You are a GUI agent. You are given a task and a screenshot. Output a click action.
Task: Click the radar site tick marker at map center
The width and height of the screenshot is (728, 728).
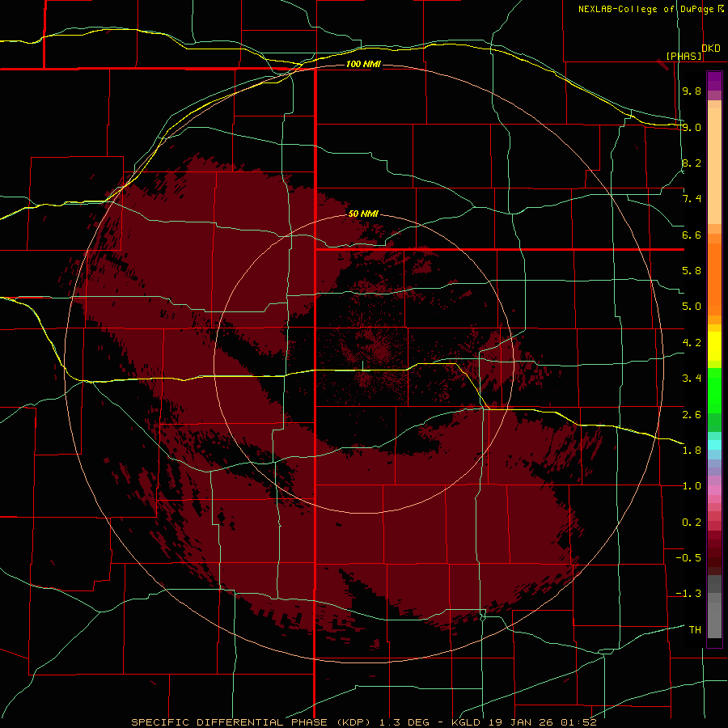coord(362,366)
